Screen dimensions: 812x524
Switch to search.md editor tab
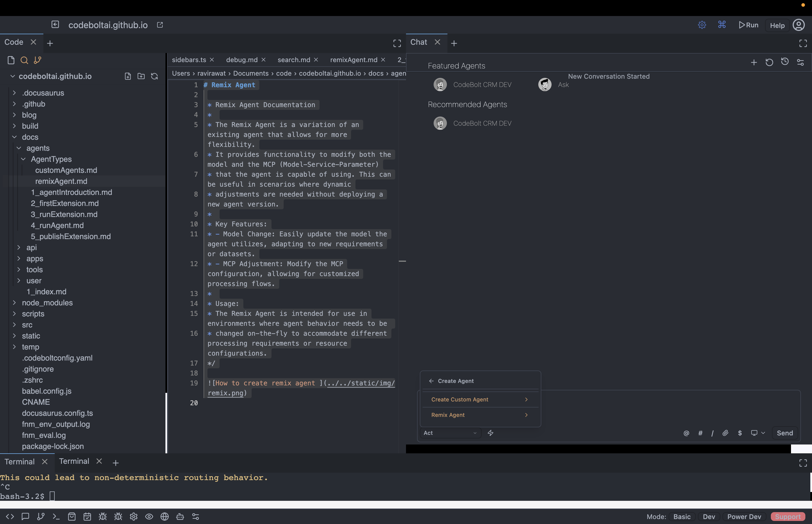pyautogui.click(x=294, y=60)
